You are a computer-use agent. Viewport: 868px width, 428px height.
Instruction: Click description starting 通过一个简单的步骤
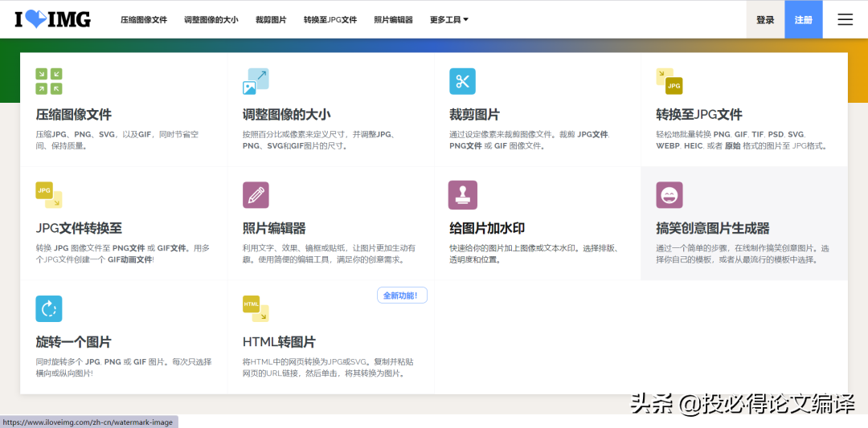point(743,254)
